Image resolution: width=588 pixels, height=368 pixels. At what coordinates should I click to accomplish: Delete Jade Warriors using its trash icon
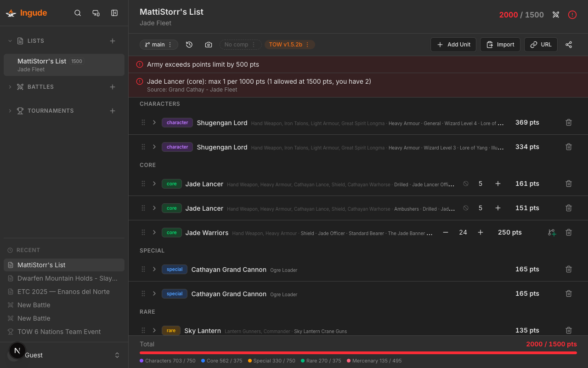point(568,232)
